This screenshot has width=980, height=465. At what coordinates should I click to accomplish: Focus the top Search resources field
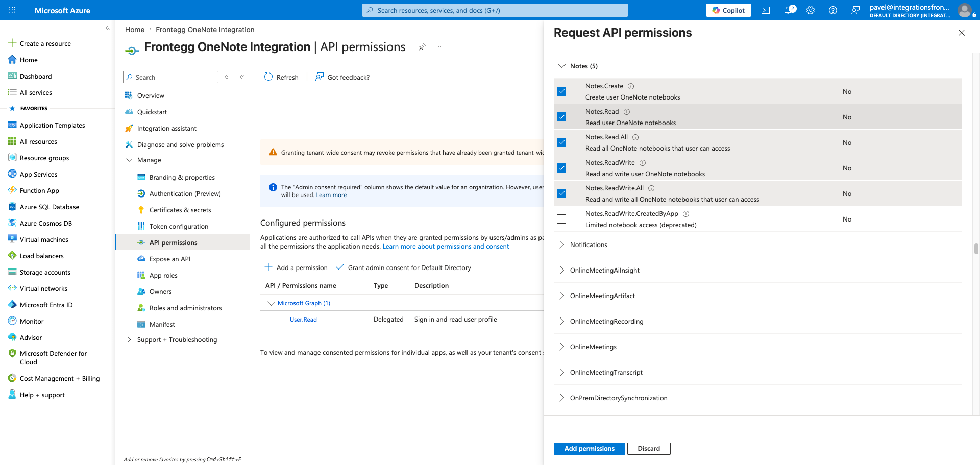point(495,10)
